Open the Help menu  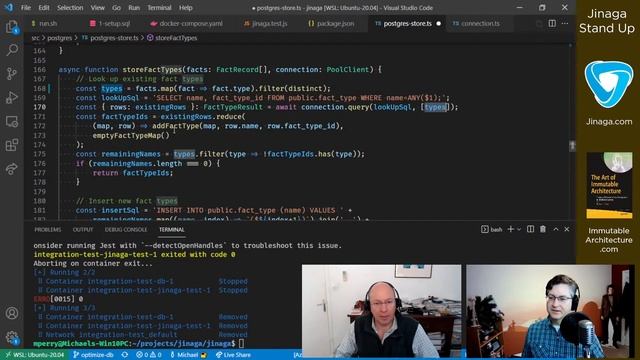pos(185,8)
